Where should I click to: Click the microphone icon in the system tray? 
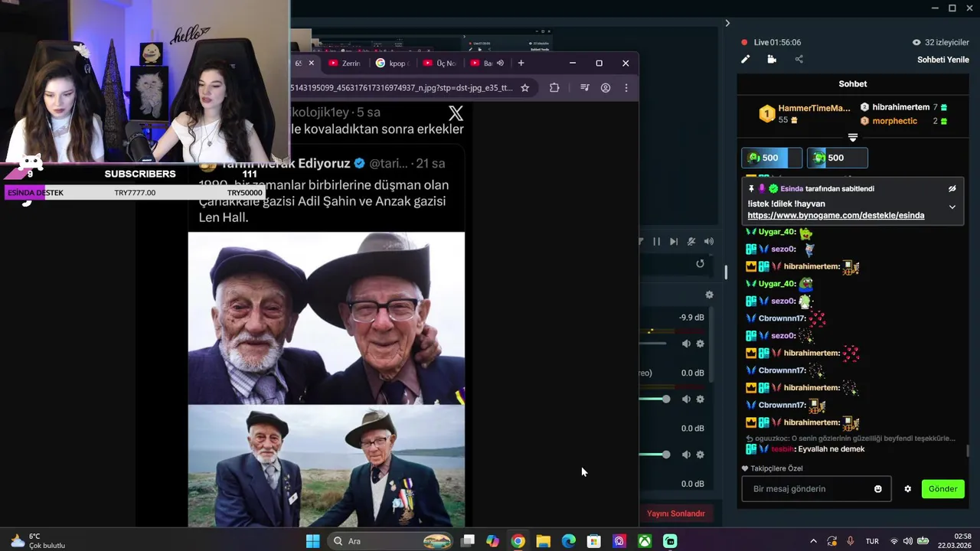coord(851,541)
